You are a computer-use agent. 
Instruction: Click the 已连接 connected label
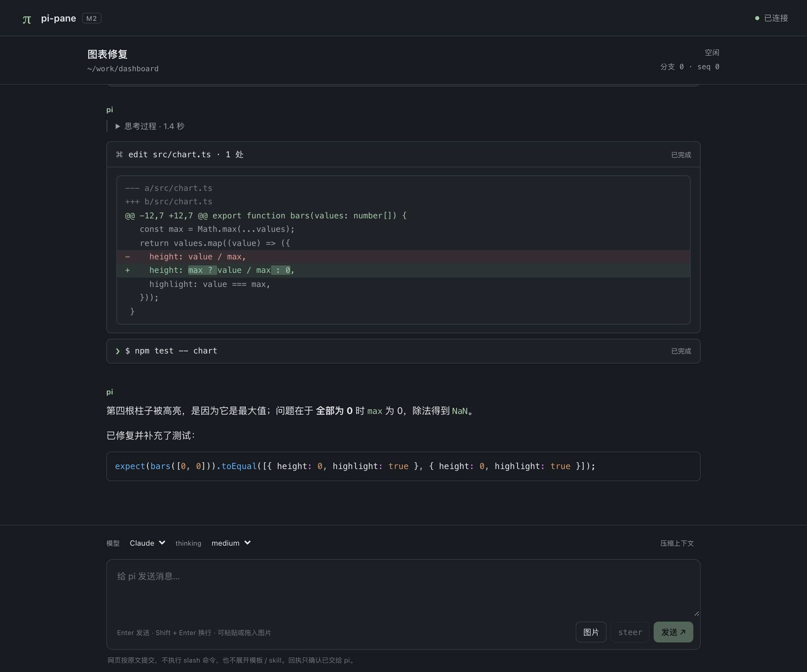click(776, 18)
